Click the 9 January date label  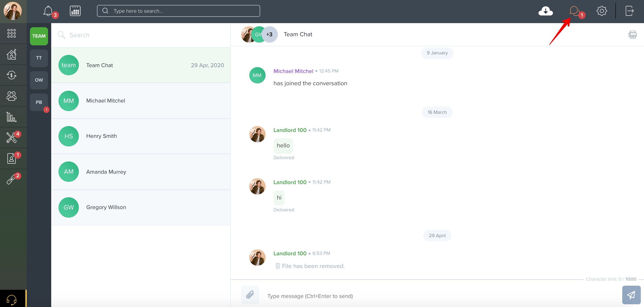coord(437,53)
